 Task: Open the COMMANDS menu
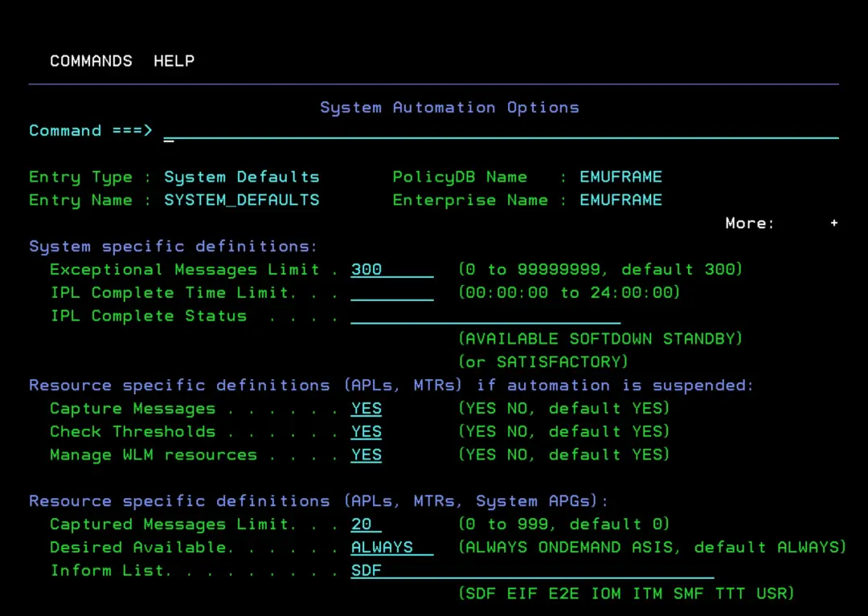click(x=92, y=61)
